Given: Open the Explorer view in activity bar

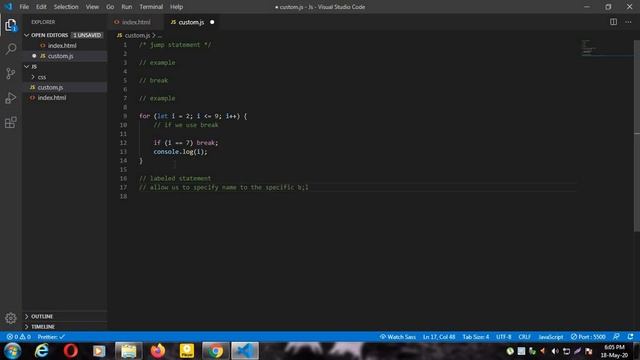Looking at the screenshot, I should 11,25.
